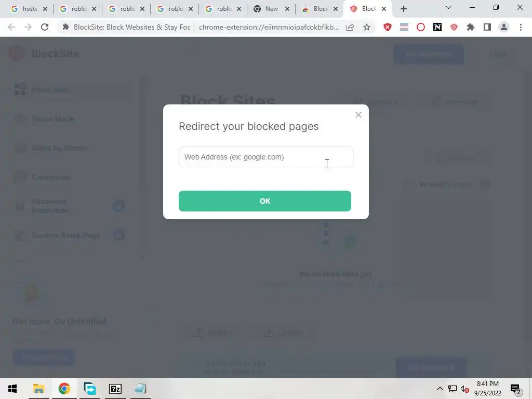Expand the tab search chevron
Image resolution: width=532 pixels, height=399 pixels.
point(448,7)
